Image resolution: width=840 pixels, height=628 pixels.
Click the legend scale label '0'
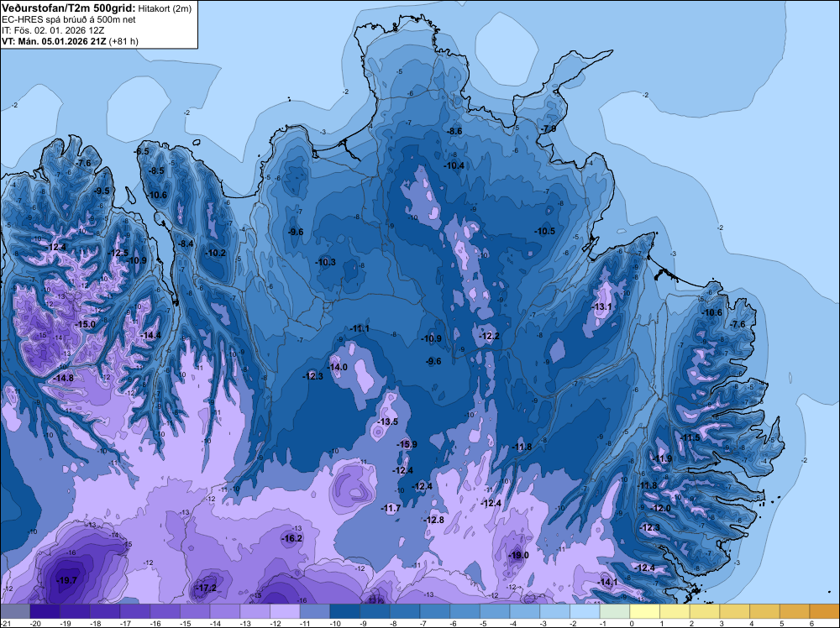pos(632,624)
